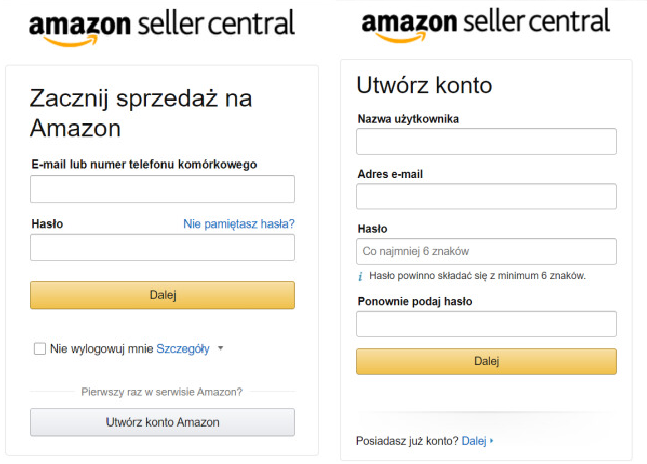647x464 pixels.
Task: Click the Zacznij sprzedaż na Amazon heading
Action: (x=141, y=113)
